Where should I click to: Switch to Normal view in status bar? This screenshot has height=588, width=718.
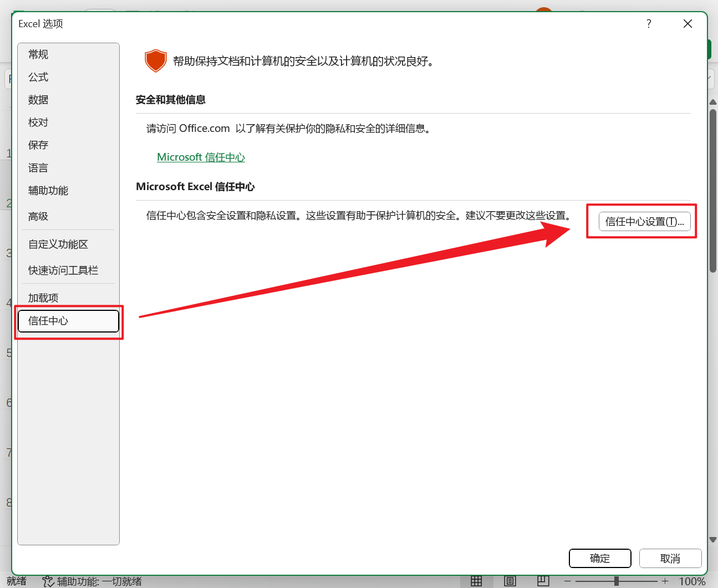(x=476, y=581)
